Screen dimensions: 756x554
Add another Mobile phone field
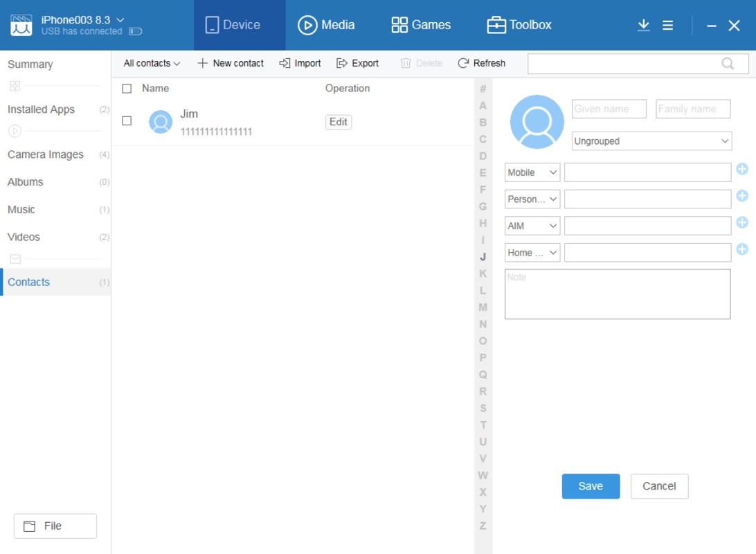coord(742,169)
